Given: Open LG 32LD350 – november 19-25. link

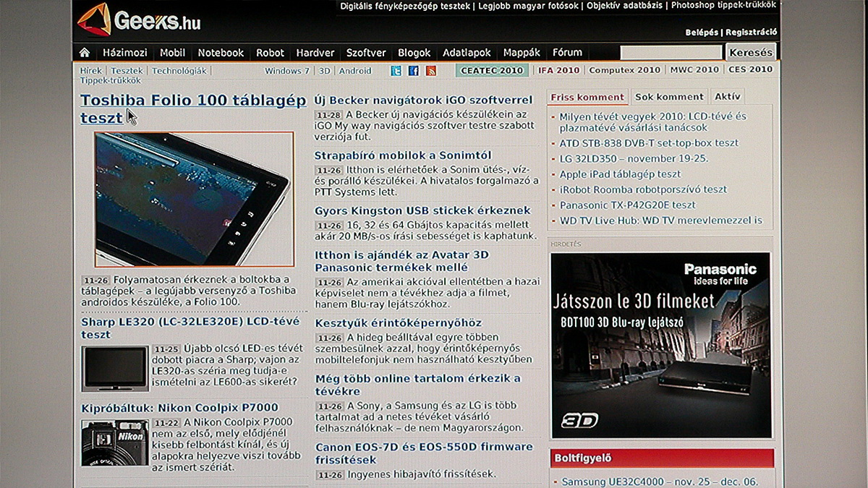Looking at the screenshot, I should 634,158.
